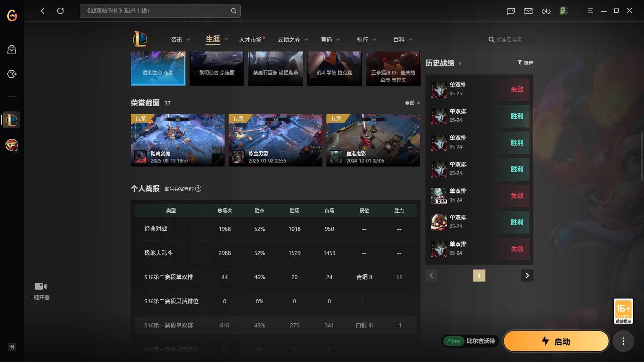Image resolution: width=644 pixels, height=362 pixels.
Task: Go back with the back arrow
Action: 43,11
